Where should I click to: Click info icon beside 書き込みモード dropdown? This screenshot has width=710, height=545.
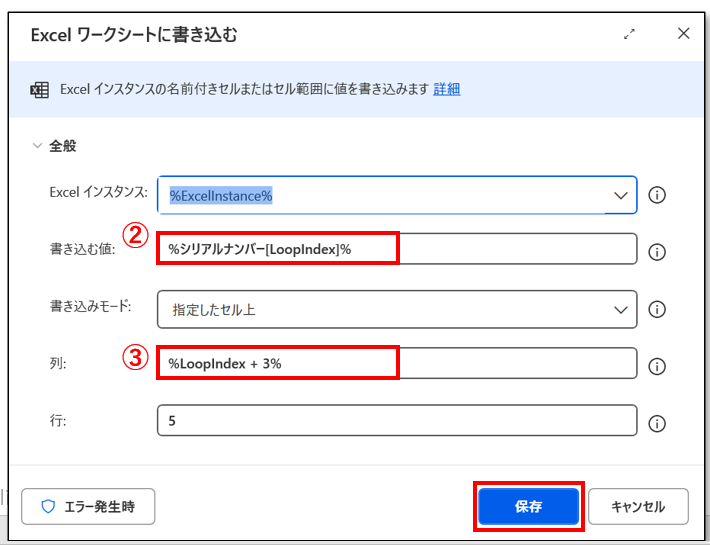coord(657,310)
